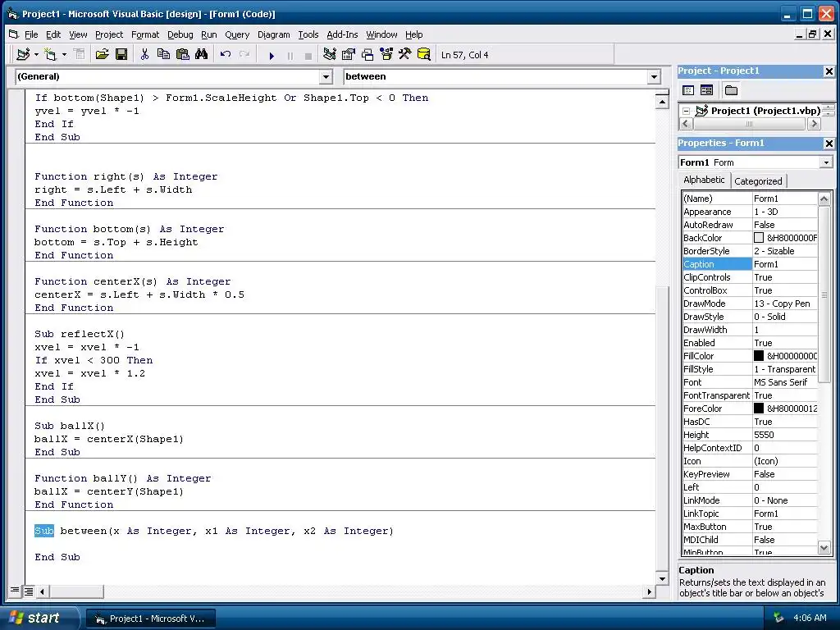Click the highlighted 'Sub' keyword before between
Image resolution: width=840 pixels, height=630 pixels.
[x=44, y=531]
